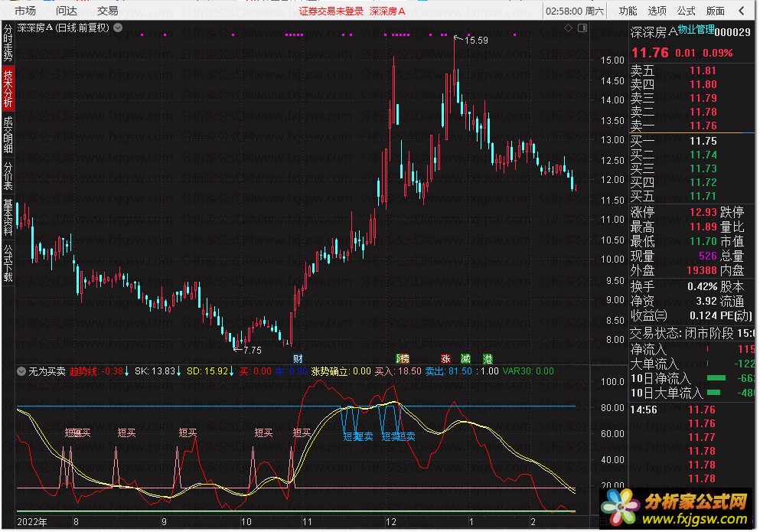The height and width of the screenshot is (532, 760).
Task: Click the 15.59 high price label
Action: 476,41
